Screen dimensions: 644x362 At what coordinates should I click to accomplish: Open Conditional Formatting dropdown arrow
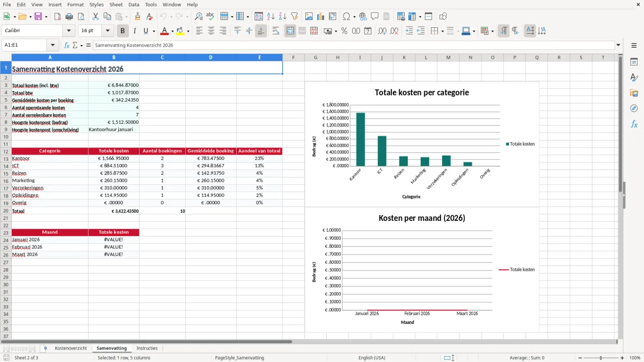[x=492, y=31]
